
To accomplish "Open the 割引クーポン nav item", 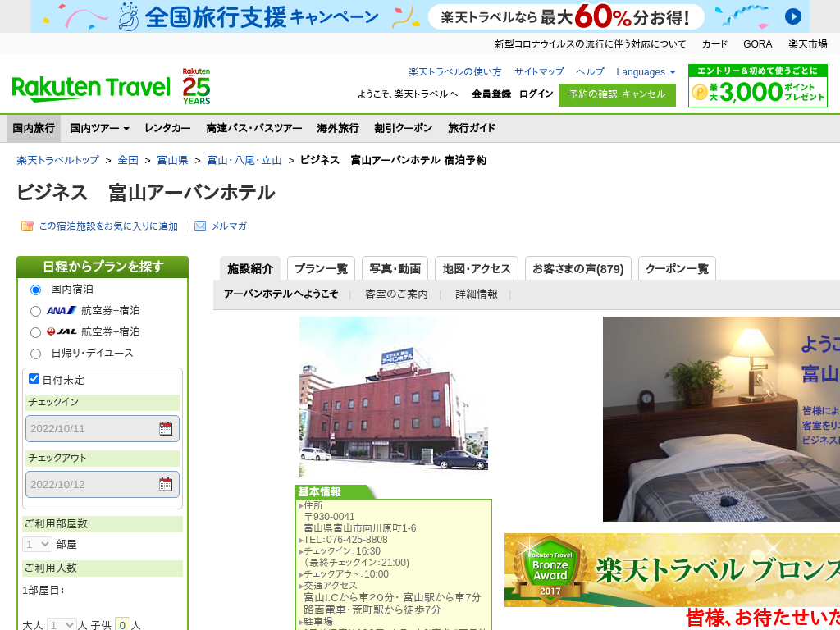I will 404,128.
